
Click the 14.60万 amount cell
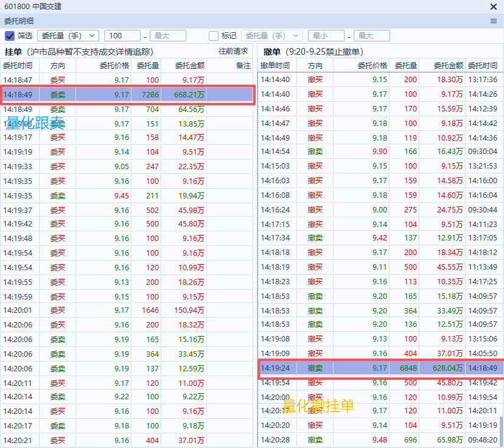450,195
